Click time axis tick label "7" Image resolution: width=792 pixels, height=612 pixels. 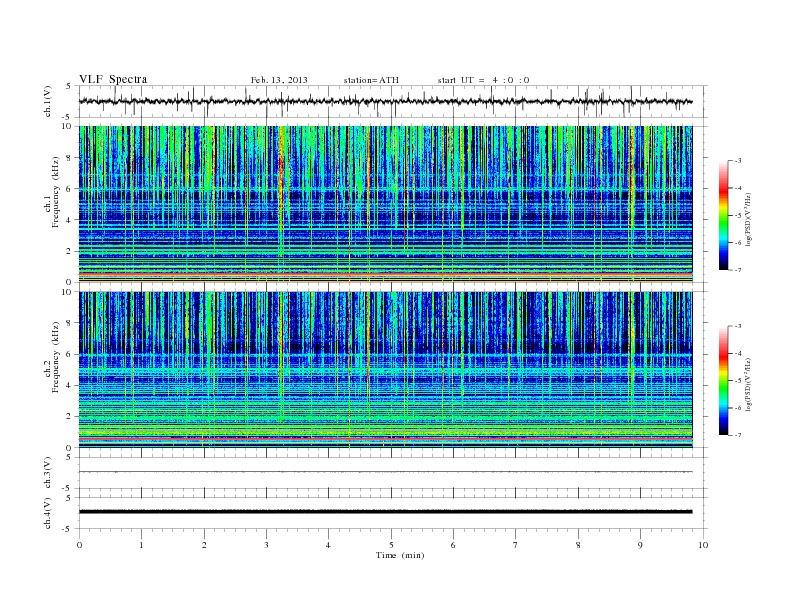click(x=516, y=545)
